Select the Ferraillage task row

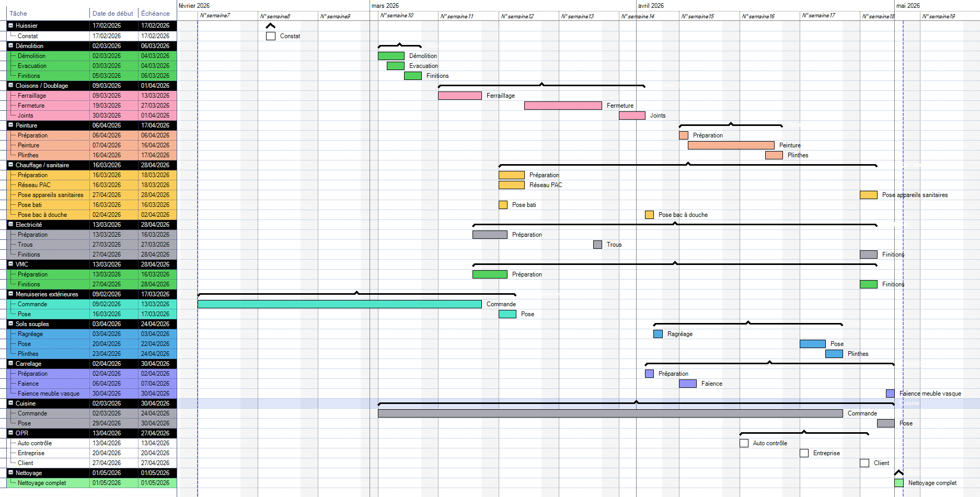tap(92, 96)
